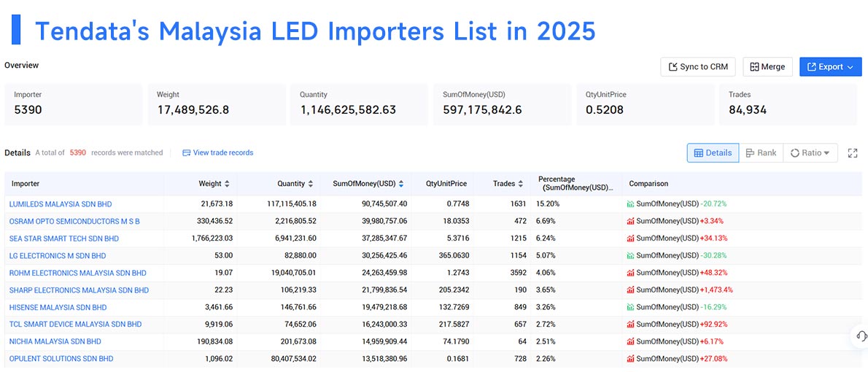The height and width of the screenshot is (372, 868).
Task: Click trades value 3592 in ROHM row
Action: click(517, 272)
